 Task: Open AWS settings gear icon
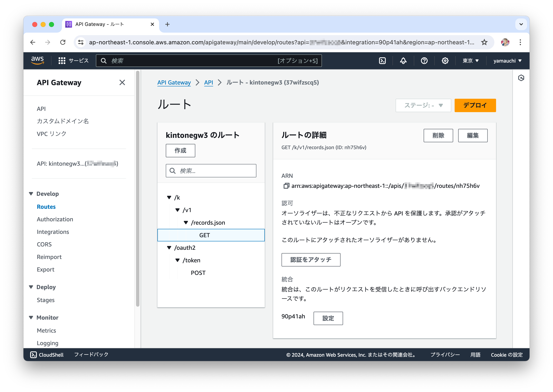coord(445,61)
